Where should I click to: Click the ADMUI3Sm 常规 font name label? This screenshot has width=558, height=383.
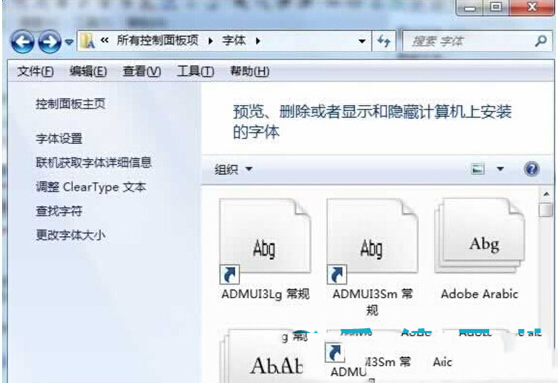tap(372, 302)
